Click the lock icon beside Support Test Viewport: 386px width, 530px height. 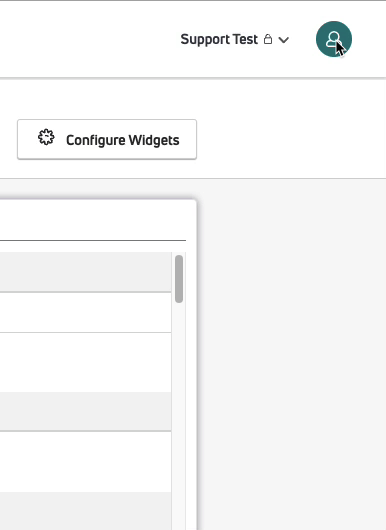pos(268,39)
